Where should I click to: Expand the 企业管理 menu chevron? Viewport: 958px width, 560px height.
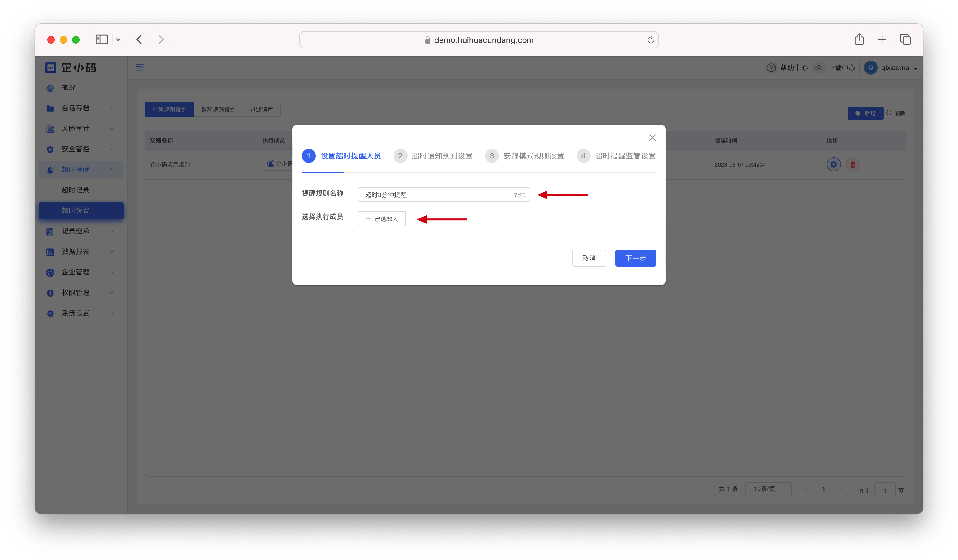112,272
